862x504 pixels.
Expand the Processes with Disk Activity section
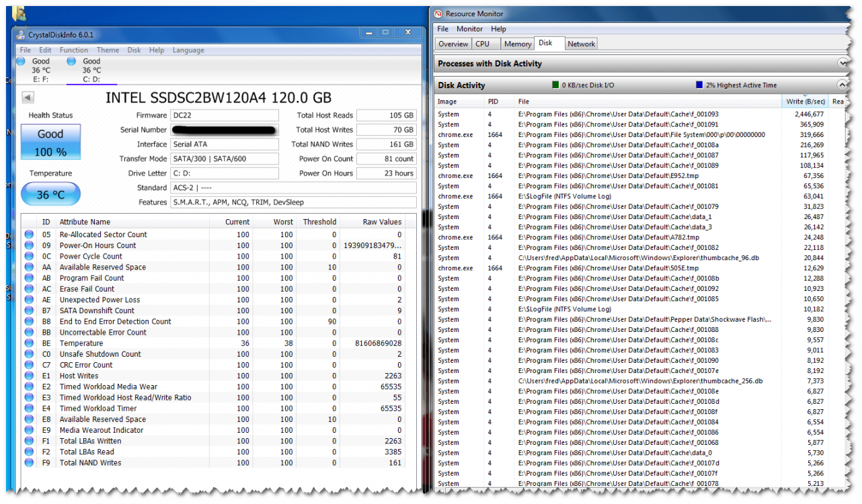click(x=843, y=63)
